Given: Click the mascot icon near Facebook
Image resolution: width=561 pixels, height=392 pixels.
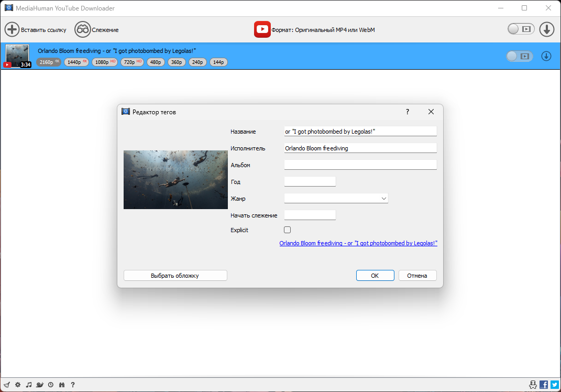Looking at the screenshot, I should [x=533, y=385].
